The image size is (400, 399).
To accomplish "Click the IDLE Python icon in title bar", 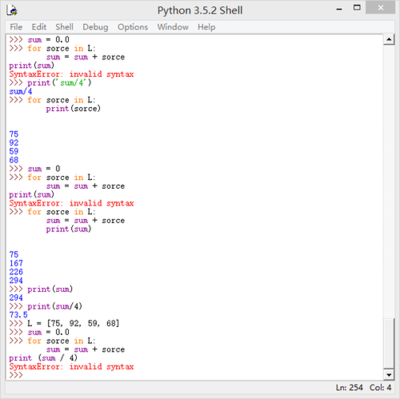I will click(12, 10).
